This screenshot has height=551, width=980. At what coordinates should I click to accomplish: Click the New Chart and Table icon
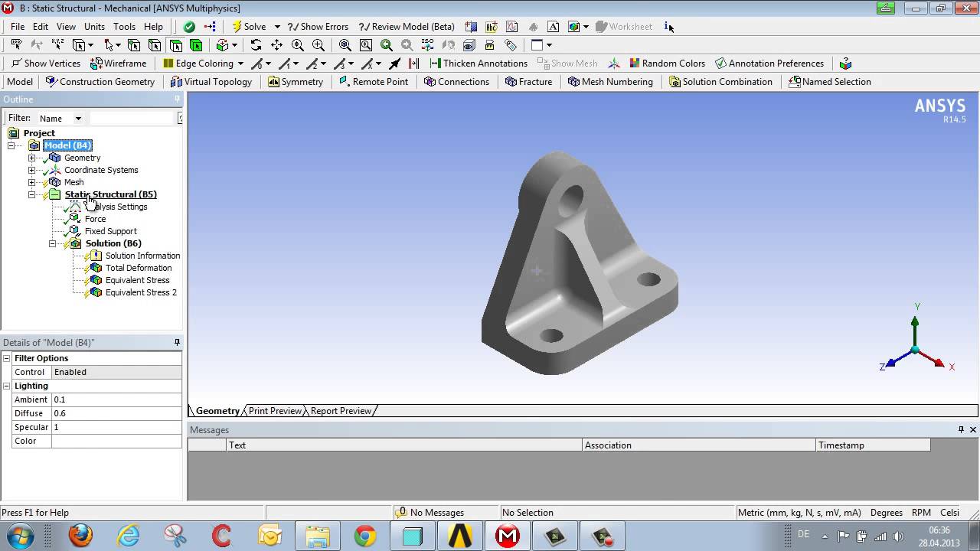pyautogui.click(x=512, y=27)
